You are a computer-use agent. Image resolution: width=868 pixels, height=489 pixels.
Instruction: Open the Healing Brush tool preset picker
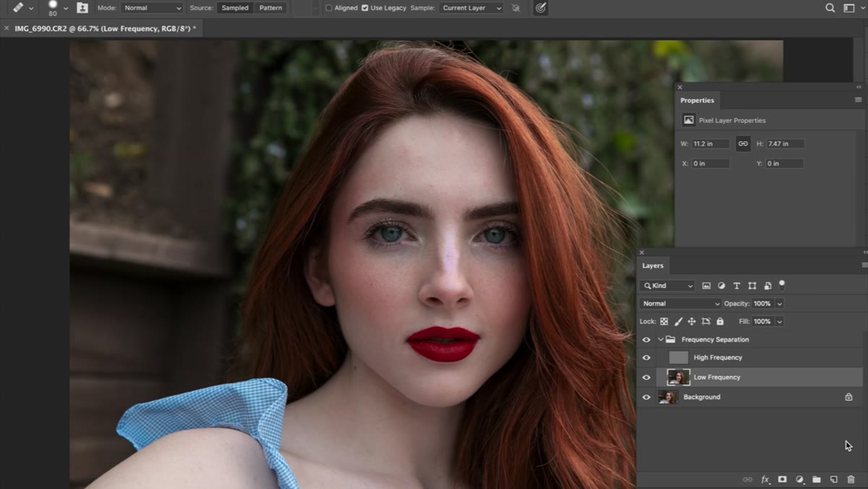point(23,8)
